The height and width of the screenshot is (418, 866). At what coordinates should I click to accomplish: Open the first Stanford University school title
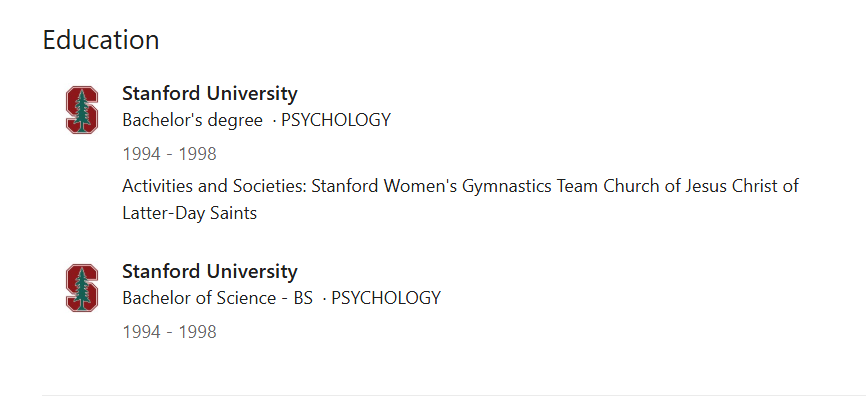[x=210, y=93]
